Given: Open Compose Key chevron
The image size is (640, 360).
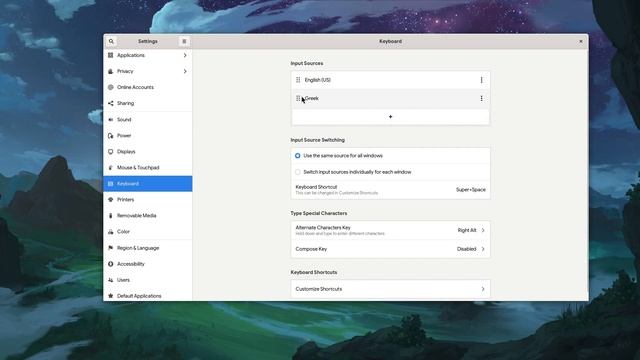Looking at the screenshot, I should (483, 249).
